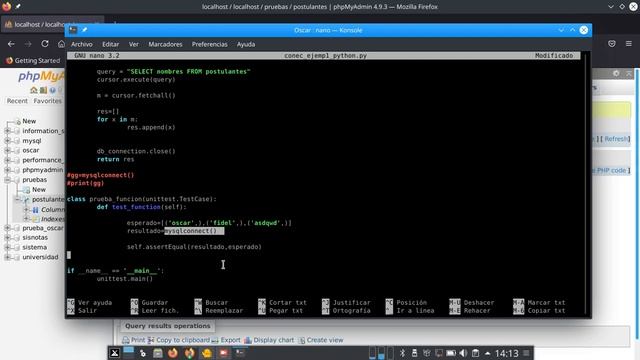
Task: Click the Pocket icon in Firefox toolbar
Action: click(611, 44)
